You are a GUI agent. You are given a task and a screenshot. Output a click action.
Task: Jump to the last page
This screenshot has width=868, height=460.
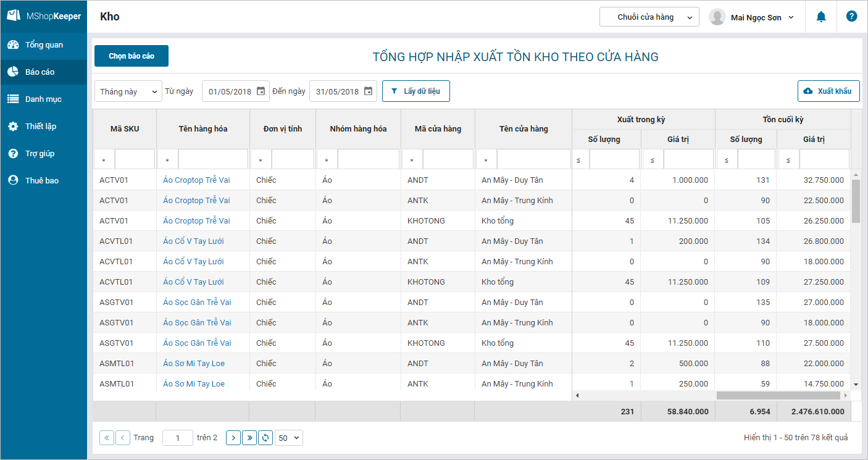point(249,438)
